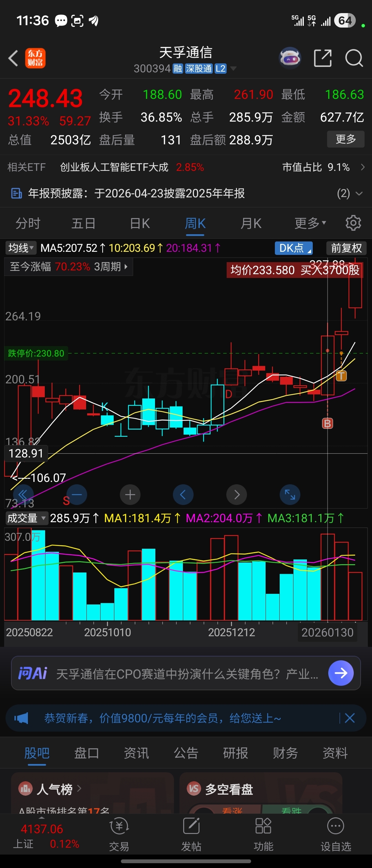Open the 股吧 forum tab

coord(37,753)
